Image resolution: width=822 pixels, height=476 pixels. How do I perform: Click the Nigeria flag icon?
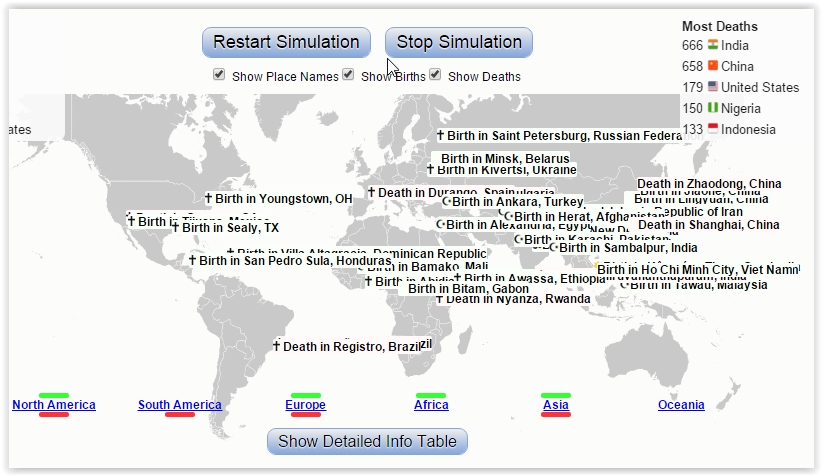[713, 107]
